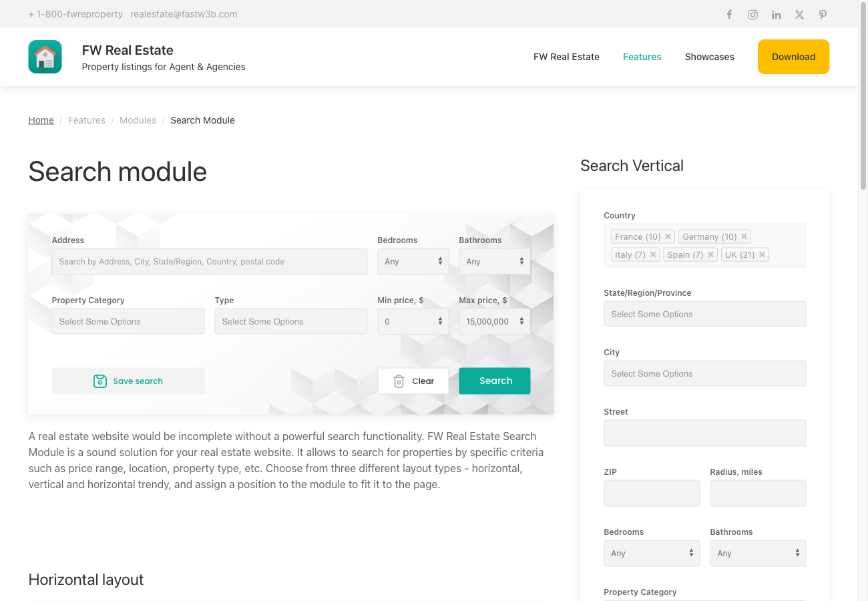This screenshot has height=601, width=868.
Task: Dismiss the UK (21) filter tag
Action: [x=763, y=254]
